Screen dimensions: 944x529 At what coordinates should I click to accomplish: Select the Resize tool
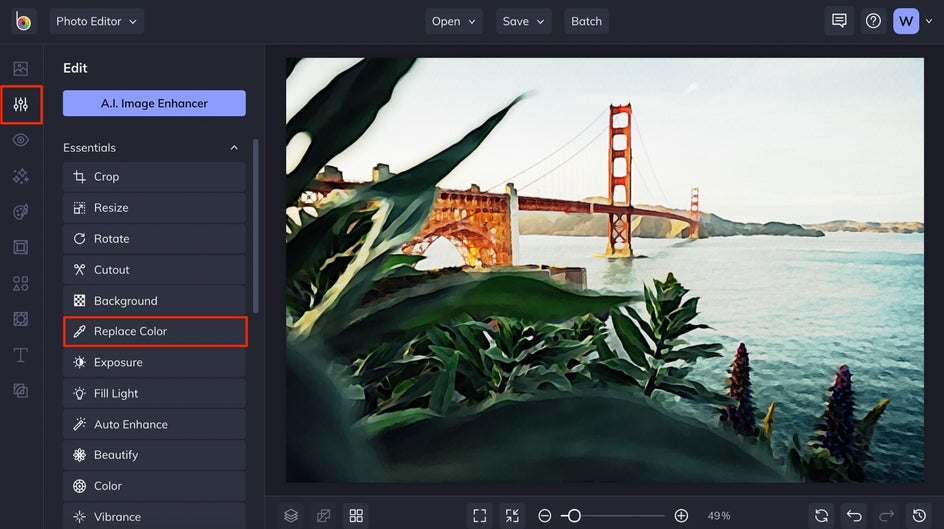pyautogui.click(x=154, y=208)
